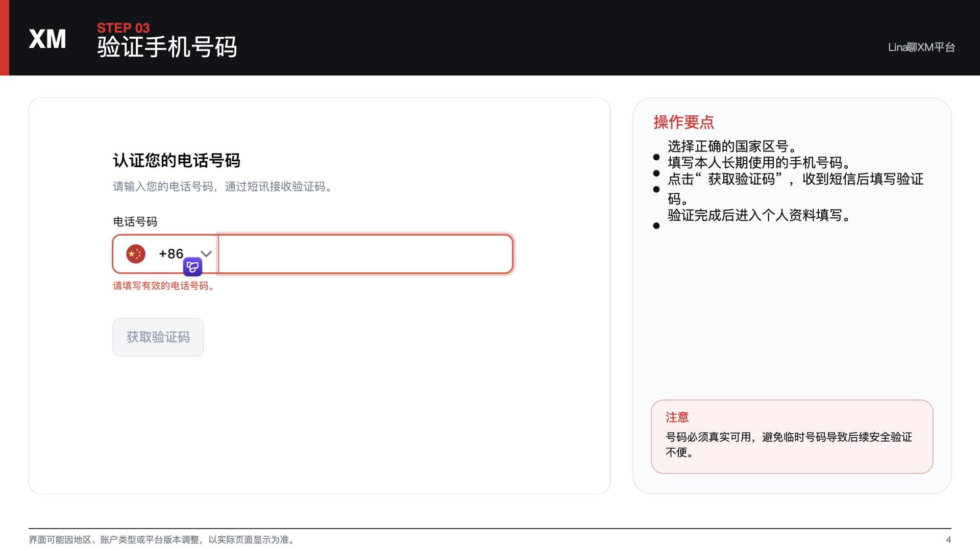The height and width of the screenshot is (551, 980).
Task: Click the +86 country code text
Action: pyautogui.click(x=171, y=254)
